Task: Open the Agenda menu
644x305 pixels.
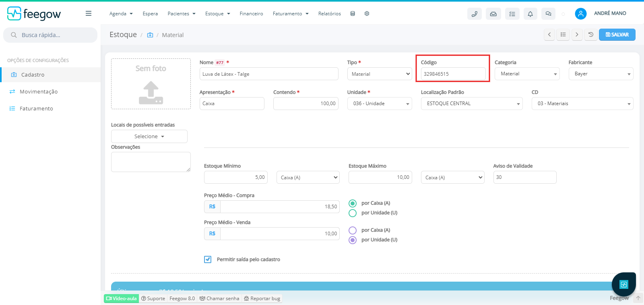Action: click(121, 14)
